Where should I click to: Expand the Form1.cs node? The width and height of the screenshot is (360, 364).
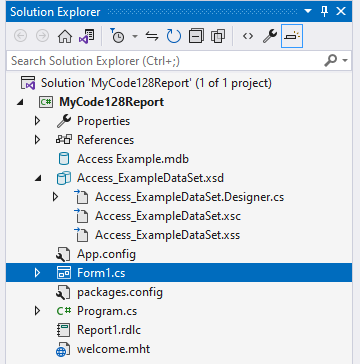pyautogui.click(x=37, y=273)
